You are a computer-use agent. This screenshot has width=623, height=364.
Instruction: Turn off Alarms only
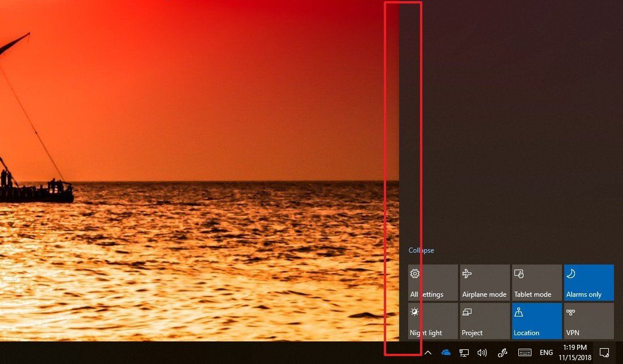pos(589,282)
